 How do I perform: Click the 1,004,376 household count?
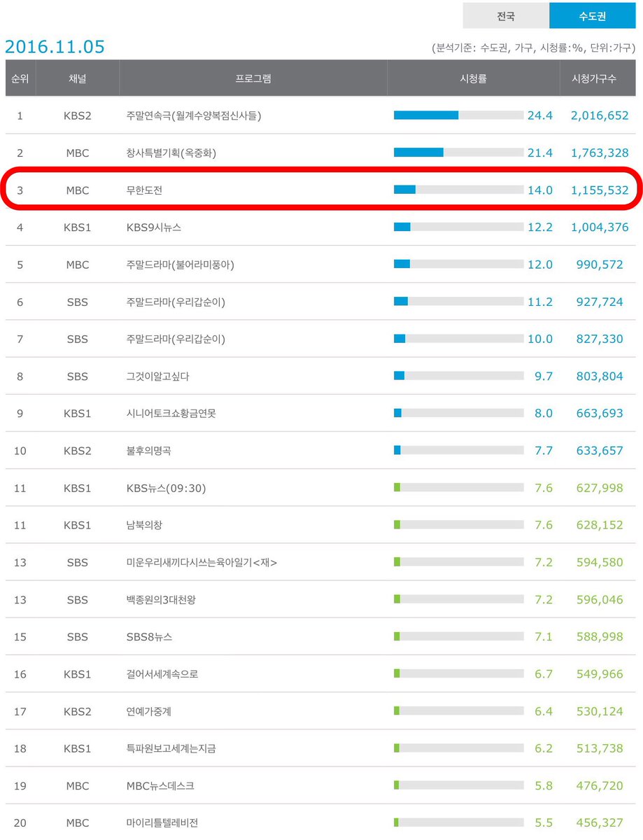[x=600, y=227]
